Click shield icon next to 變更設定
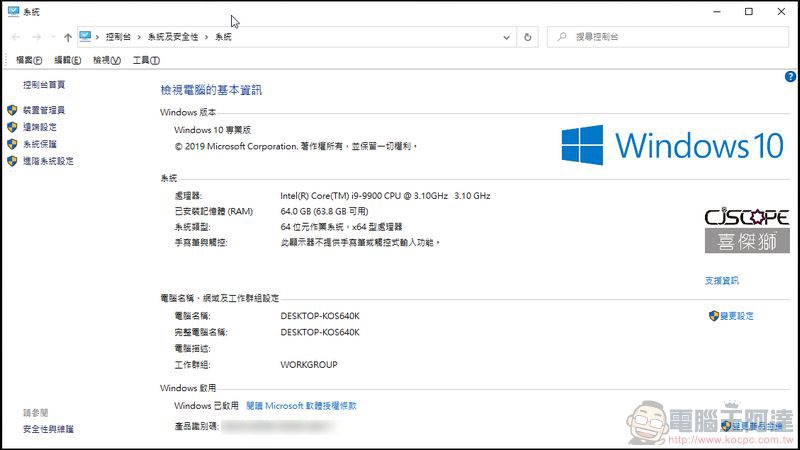This screenshot has width=800, height=450. (714, 316)
